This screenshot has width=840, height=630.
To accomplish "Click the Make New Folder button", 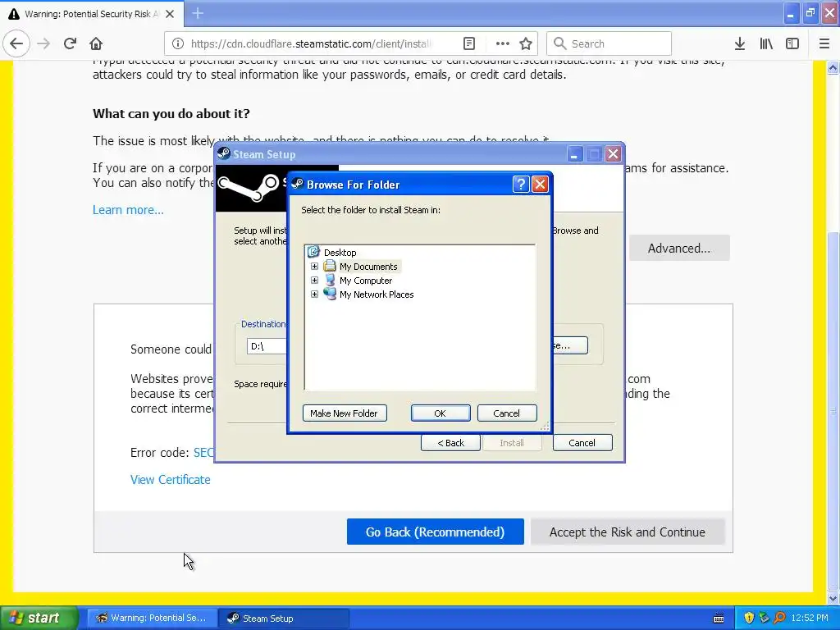I will [345, 413].
